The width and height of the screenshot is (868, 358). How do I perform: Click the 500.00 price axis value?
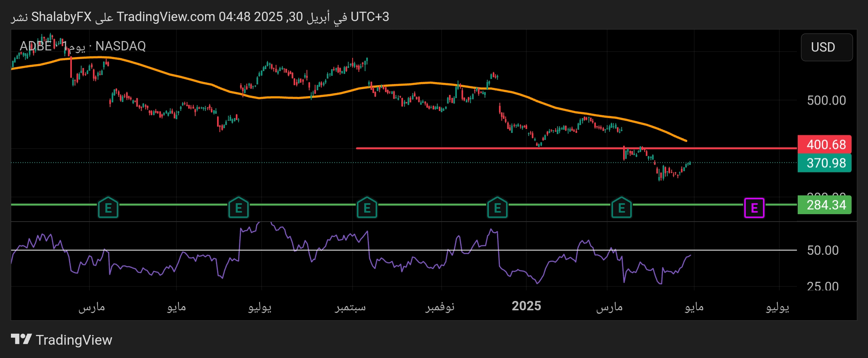[826, 100]
